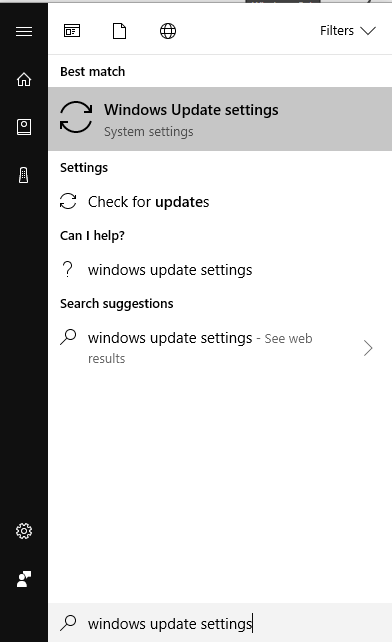Click the search box text field
392x642 pixels.
220,623
